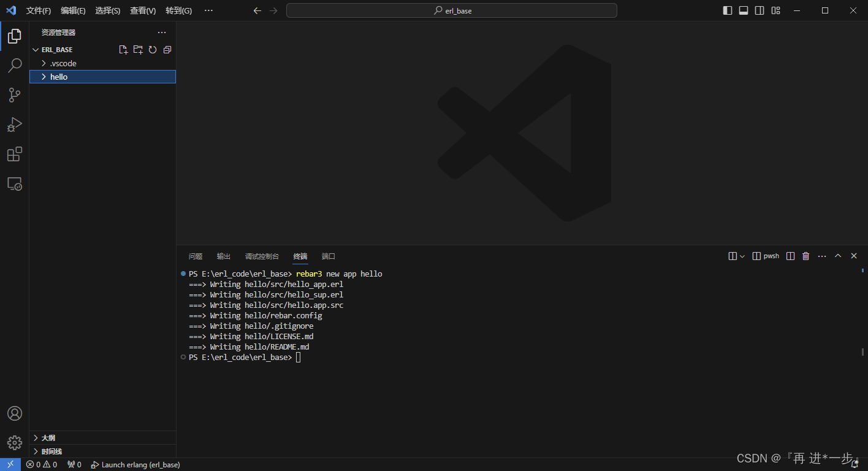The image size is (868, 471).
Task: Switch to the 问题 panel tab
Action: (x=196, y=256)
